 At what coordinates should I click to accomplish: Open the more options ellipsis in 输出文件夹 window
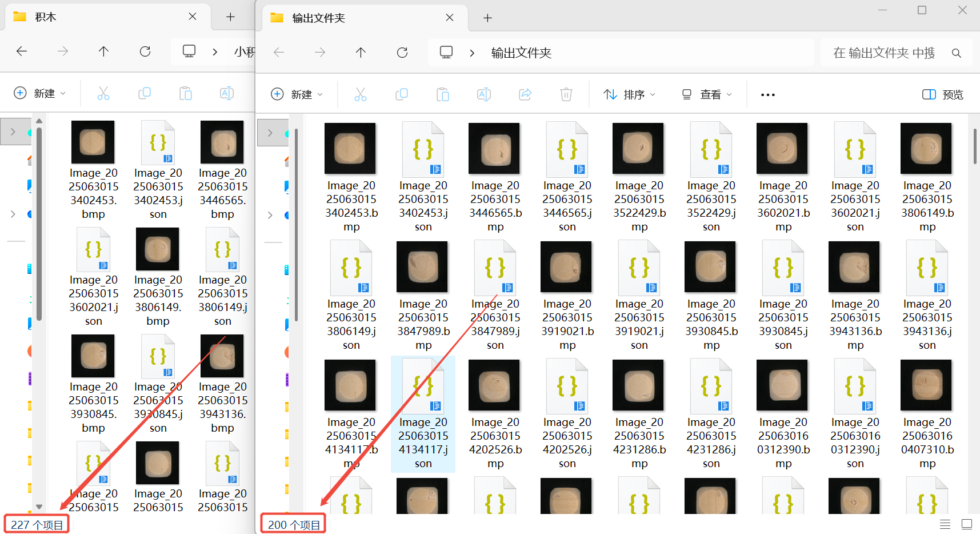768,95
